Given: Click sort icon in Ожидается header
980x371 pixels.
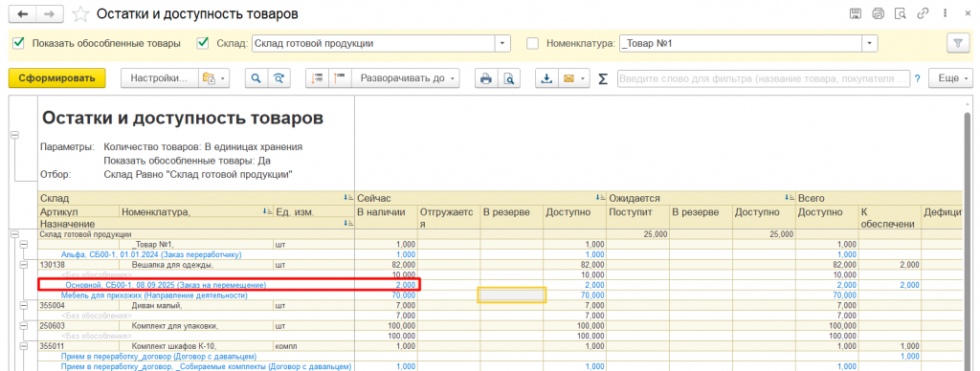Looking at the screenshot, I should (x=790, y=197).
